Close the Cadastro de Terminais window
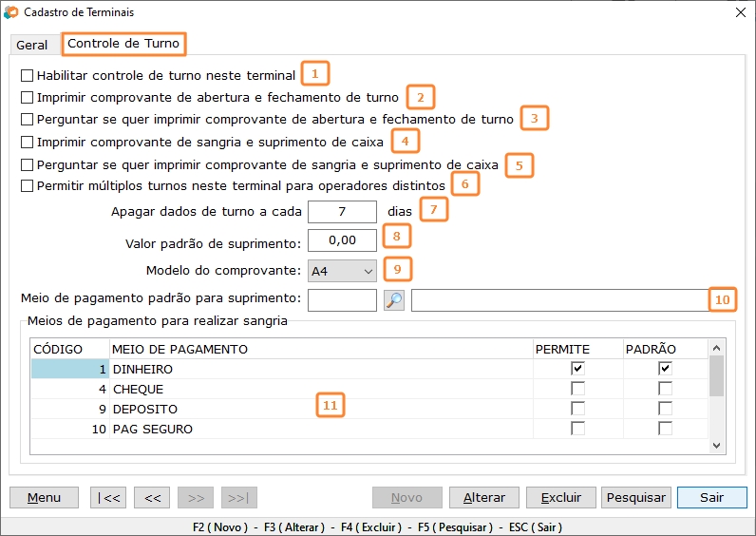The width and height of the screenshot is (756, 536). 741,12
